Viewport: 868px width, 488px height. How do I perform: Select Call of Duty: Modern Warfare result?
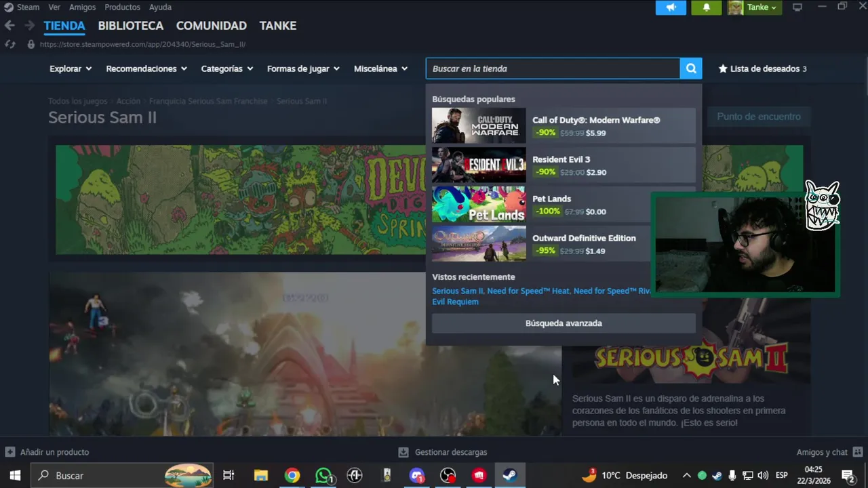click(564, 125)
